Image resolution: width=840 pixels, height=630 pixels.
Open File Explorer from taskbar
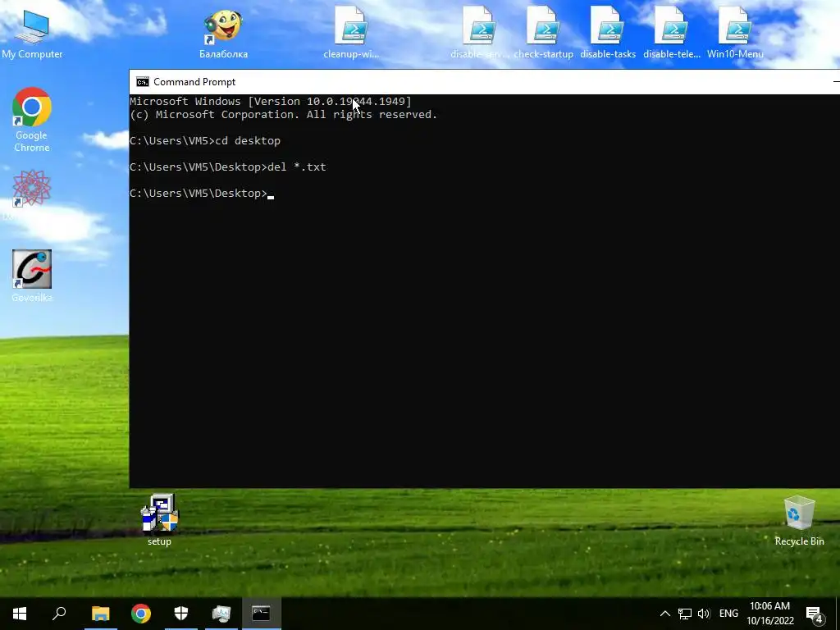click(100, 614)
